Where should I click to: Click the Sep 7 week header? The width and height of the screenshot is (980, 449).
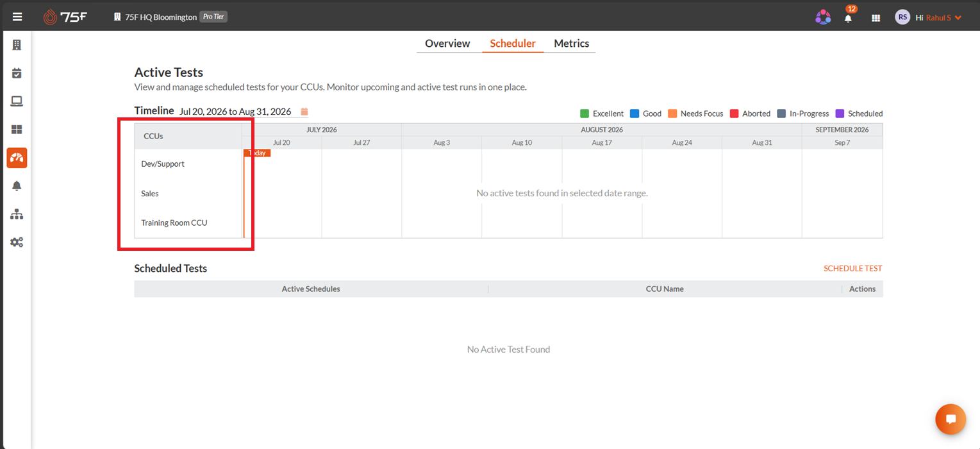coord(842,142)
